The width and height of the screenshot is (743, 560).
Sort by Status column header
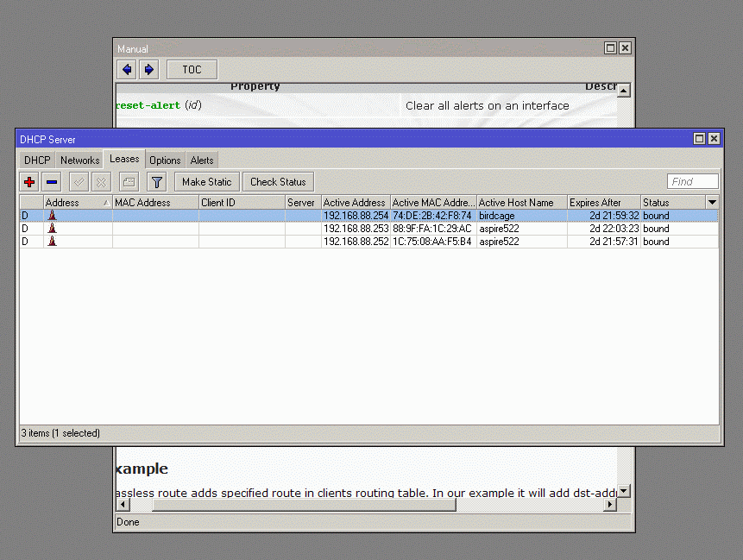673,202
